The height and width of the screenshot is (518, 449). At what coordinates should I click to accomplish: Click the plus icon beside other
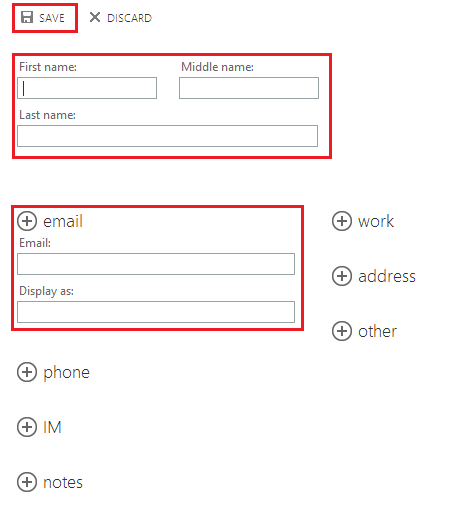342,331
